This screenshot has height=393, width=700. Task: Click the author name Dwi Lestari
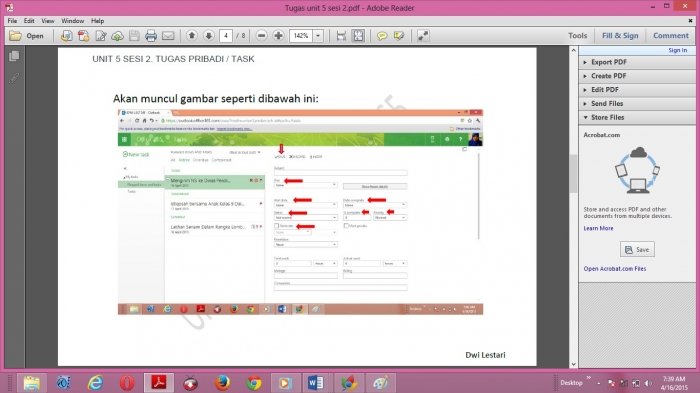click(485, 355)
